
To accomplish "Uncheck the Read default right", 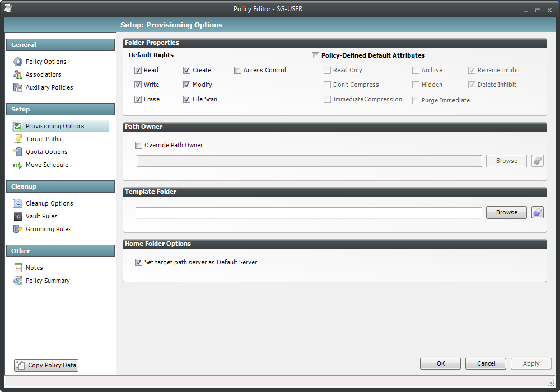I will click(x=138, y=71).
